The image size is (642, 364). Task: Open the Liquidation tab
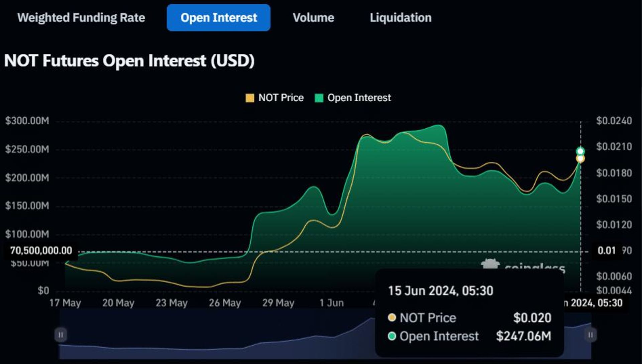coord(400,18)
